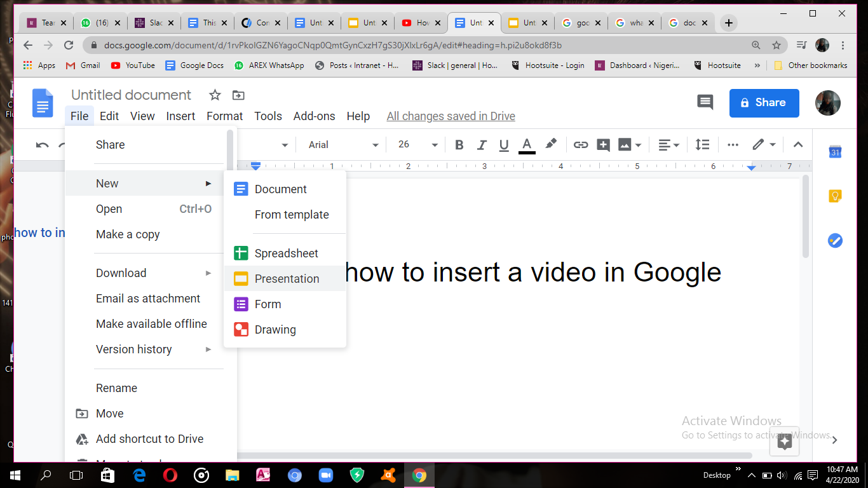The image size is (868, 488).
Task: Click the Underline formatting icon
Action: (x=504, y=145)
